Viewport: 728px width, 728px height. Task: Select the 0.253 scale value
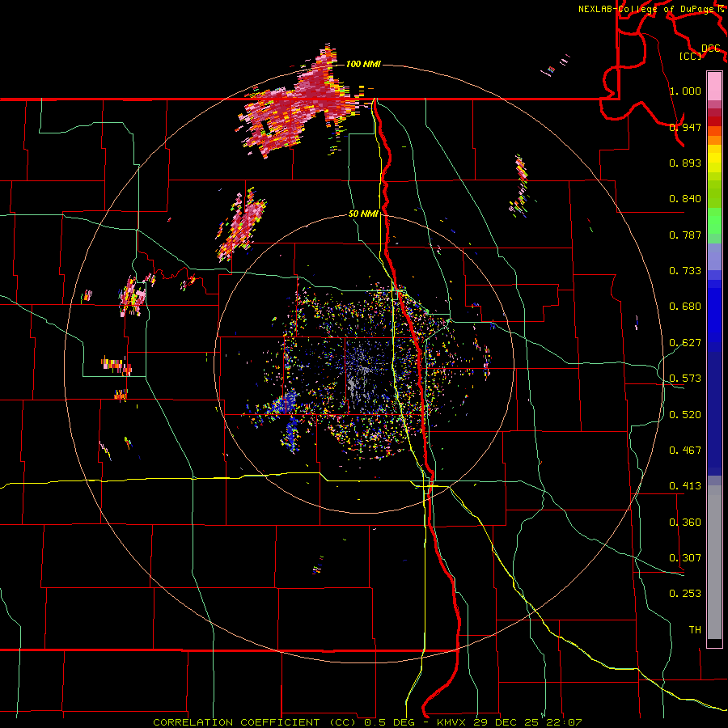click(685, 594)
